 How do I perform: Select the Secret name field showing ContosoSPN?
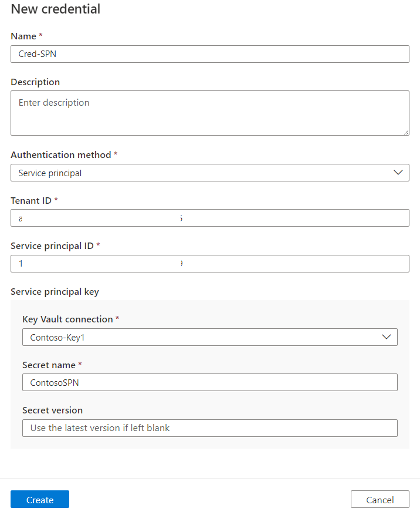pyautogui.click(x=209, y=382)
